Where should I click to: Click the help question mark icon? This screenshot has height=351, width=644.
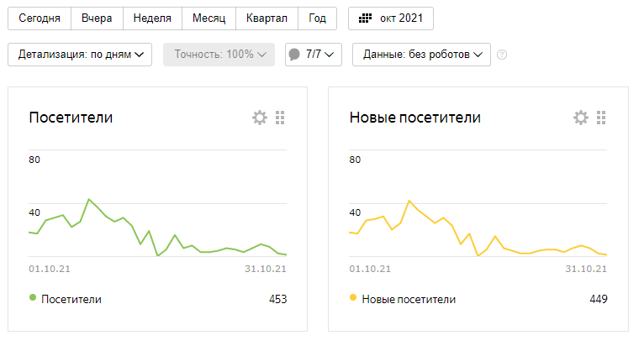(x=502, y=55)
